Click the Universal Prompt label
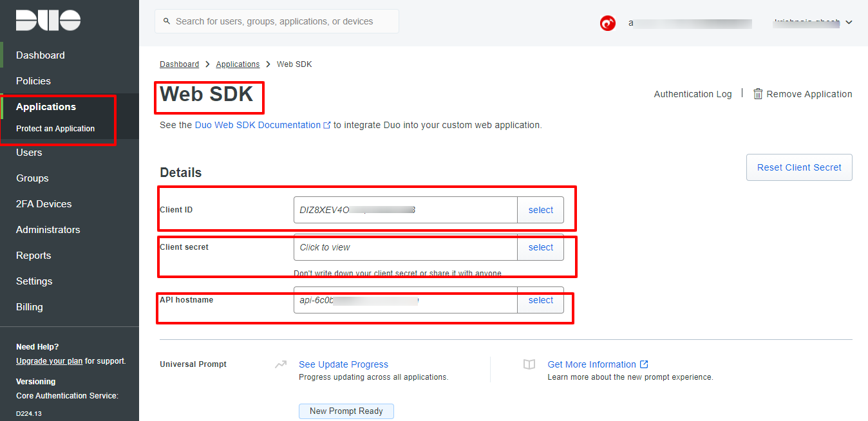Image resolution: width=868 pixels, height=421 pixels. (x=193, y=364)
